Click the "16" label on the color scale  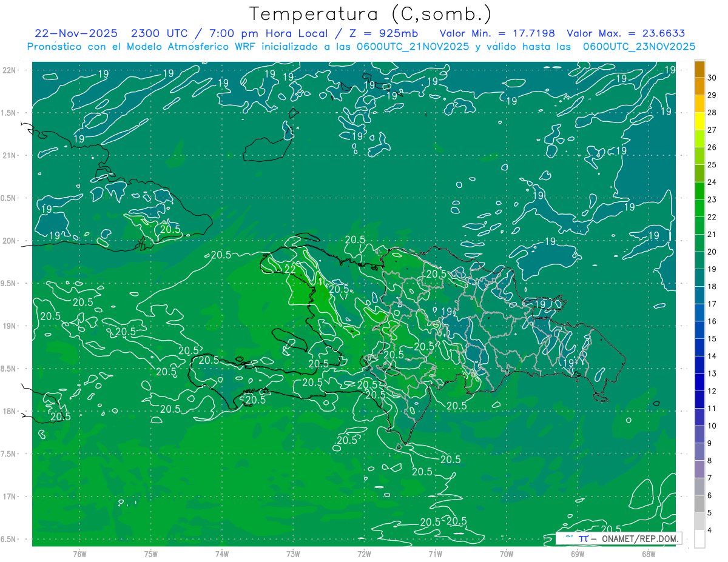tap(712, 321)
